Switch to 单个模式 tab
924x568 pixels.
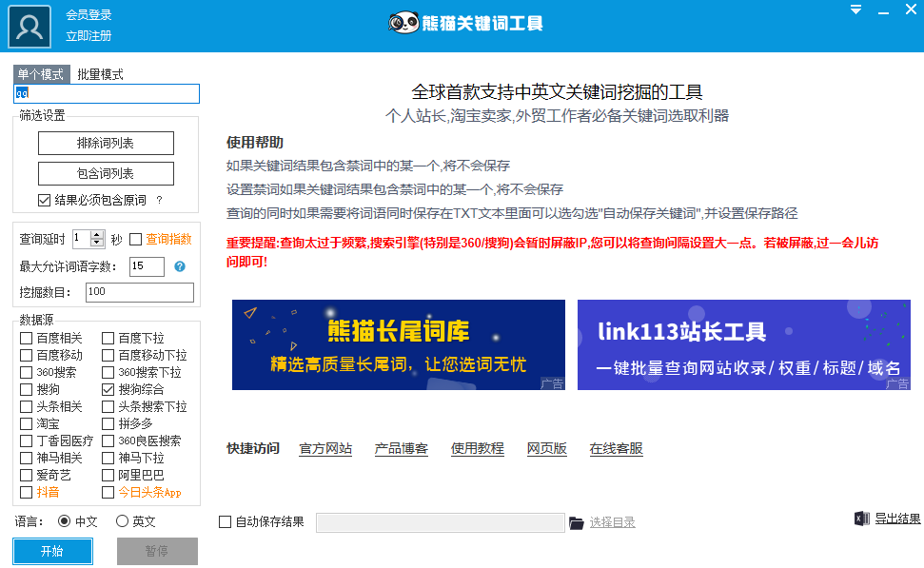click(x=41, y=74)
